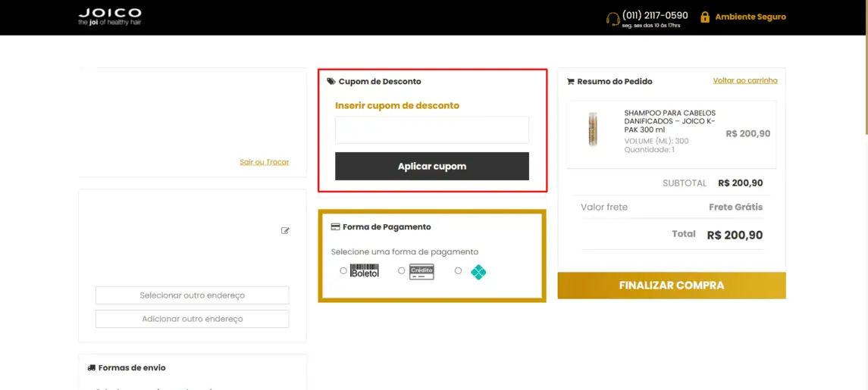Screen dimensions: 868x390
Task: Select the Pix payment radio button
Action: click(x=458, y=270)
